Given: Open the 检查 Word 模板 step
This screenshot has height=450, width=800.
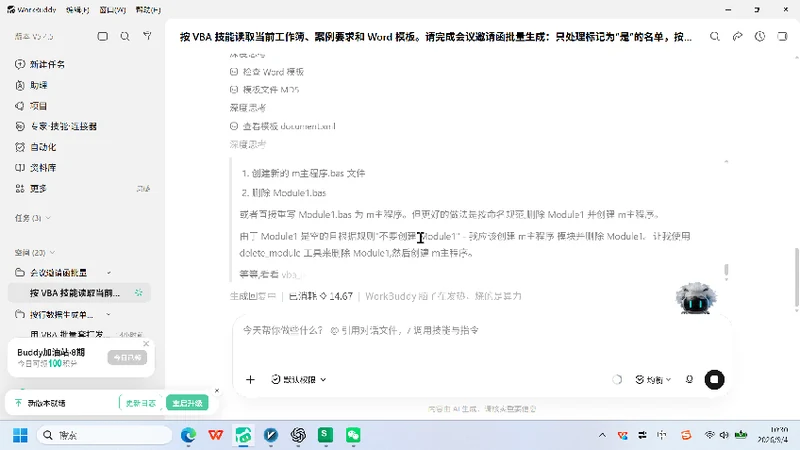Looking at the screenshot, I should [267, 72].
